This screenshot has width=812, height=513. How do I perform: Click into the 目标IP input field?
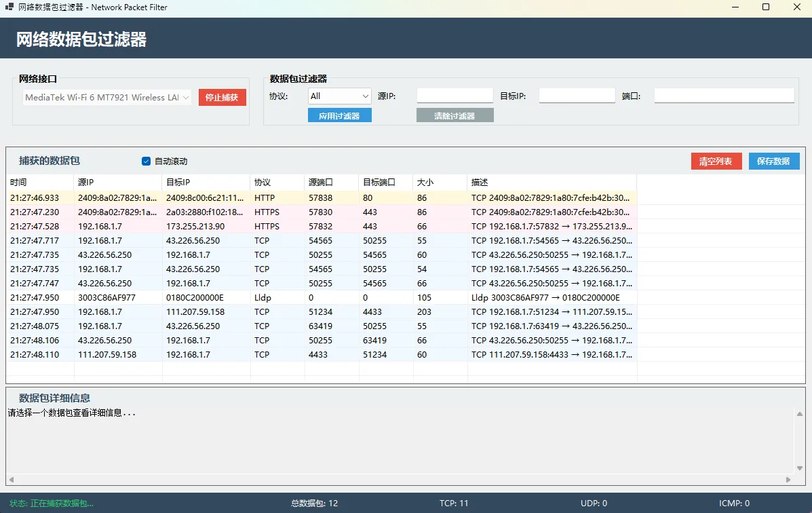[577, 96]
